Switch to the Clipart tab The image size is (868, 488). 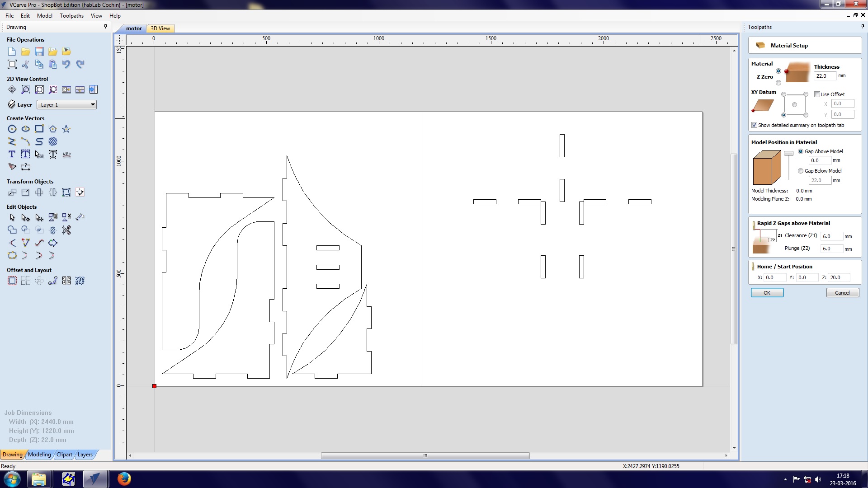[64, 455]
